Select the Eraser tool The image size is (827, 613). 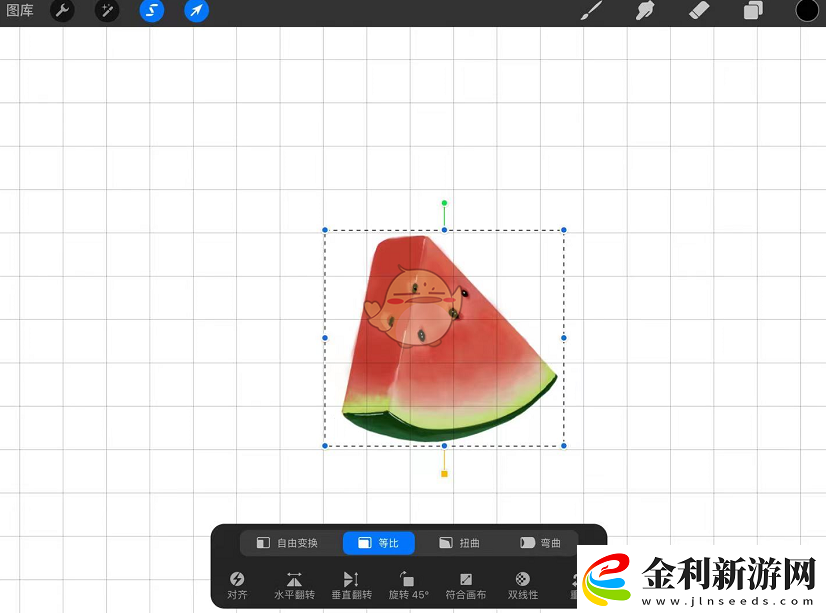698,11
